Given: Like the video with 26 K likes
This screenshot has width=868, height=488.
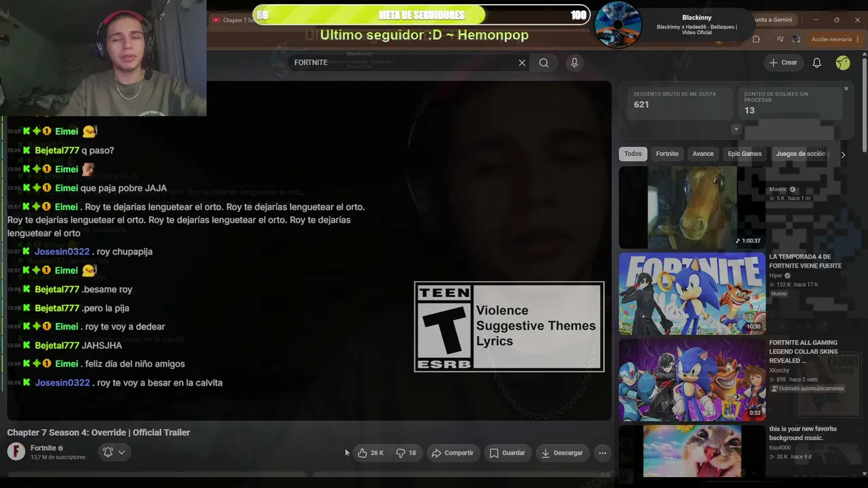Looking at the screenshot, I should click(371, 453).
